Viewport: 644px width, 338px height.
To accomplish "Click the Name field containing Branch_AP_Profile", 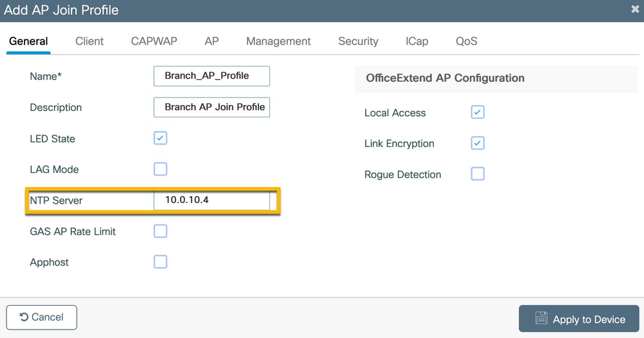I will pyautogui.click(x=211, y=76).
